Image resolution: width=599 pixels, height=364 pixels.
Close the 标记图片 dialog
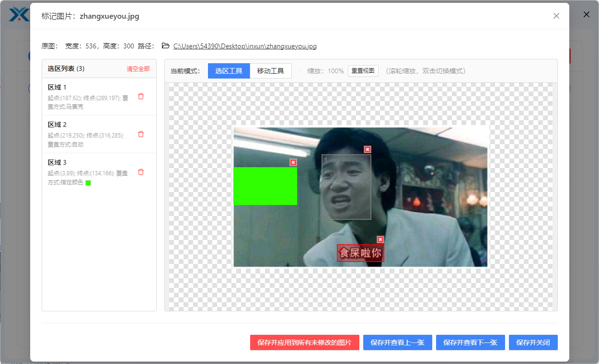click(556, 16)
